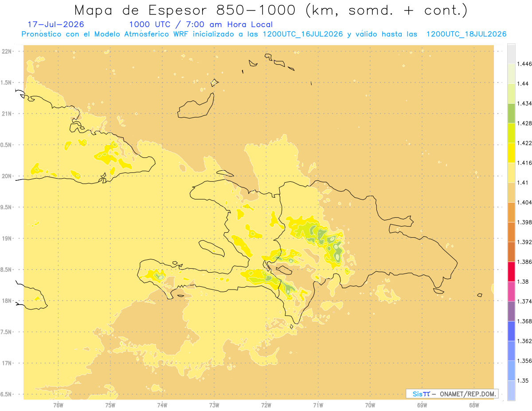Click the '1.428' legend value label

(524, 123)
